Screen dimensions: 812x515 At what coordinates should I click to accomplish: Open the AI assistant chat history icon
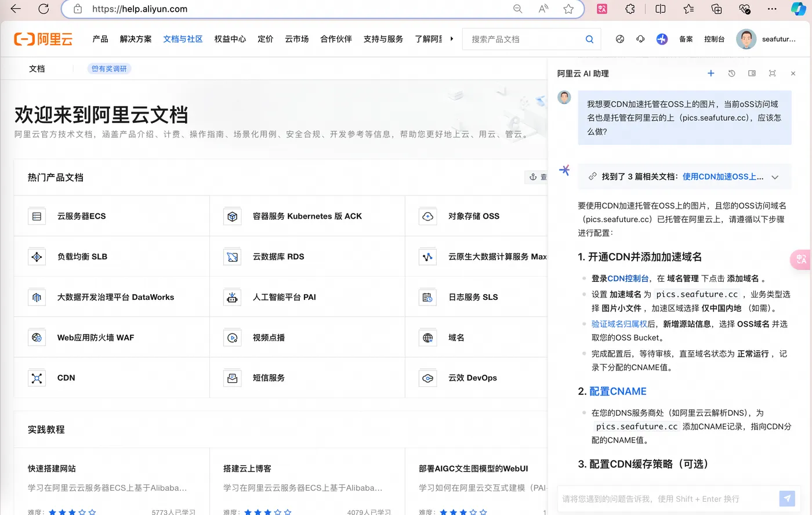pos(731,73)
